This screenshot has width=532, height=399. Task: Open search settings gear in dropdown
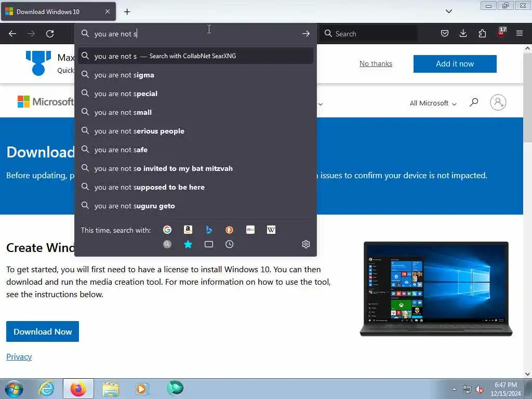tap(305, 244)
